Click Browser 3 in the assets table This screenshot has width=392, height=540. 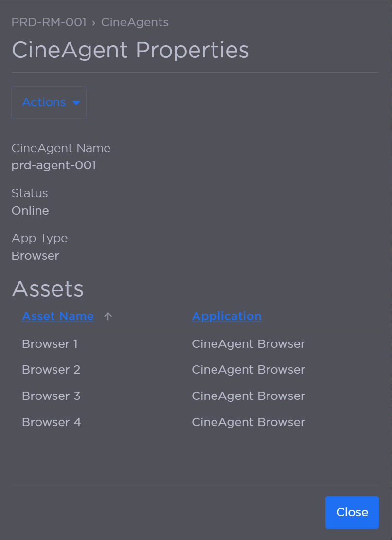tap(51, 396)
